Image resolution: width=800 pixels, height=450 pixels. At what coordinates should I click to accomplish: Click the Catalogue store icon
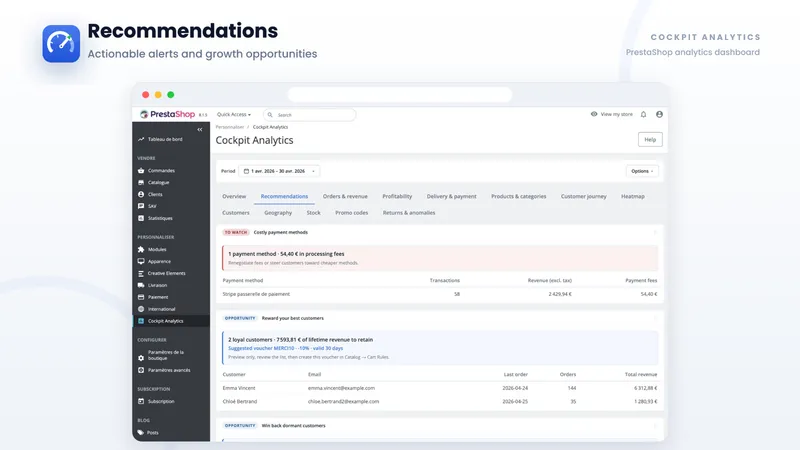click(141, 182)
